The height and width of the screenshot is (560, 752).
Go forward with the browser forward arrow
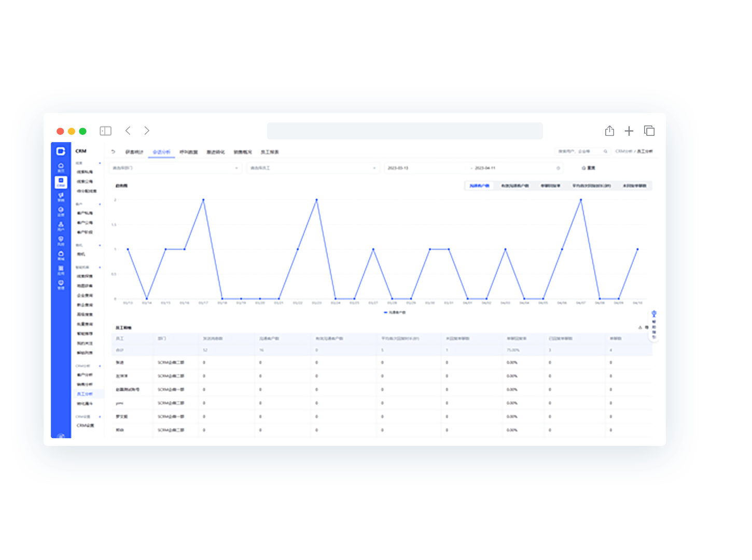pyautogui.click(x=147, y=131)
